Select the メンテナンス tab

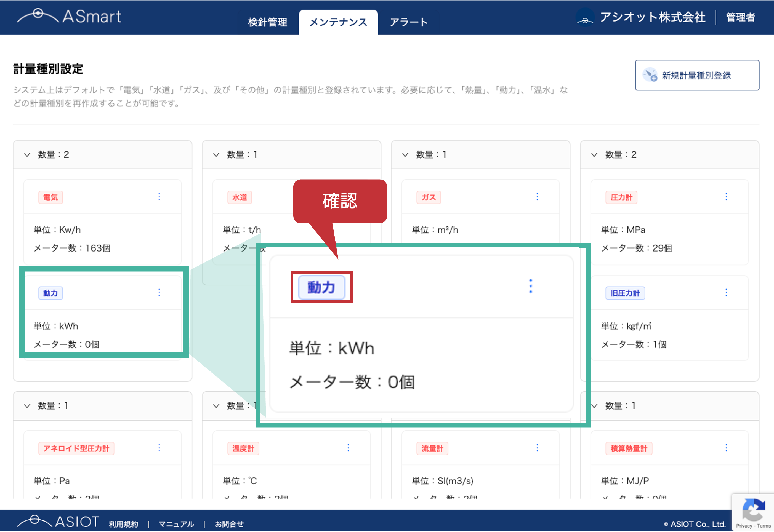338,22
